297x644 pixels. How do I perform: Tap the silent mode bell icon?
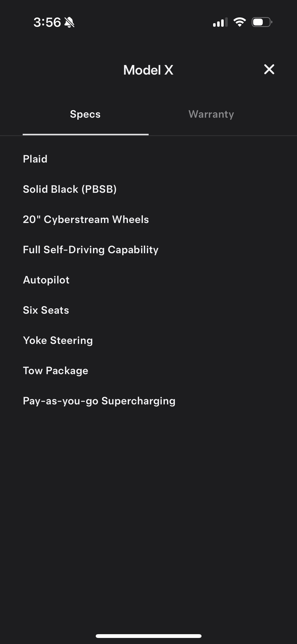[x=69, y=22]
